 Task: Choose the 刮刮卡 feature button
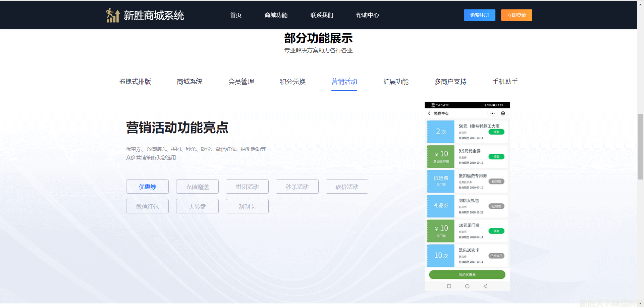click(x=247, y=206)
